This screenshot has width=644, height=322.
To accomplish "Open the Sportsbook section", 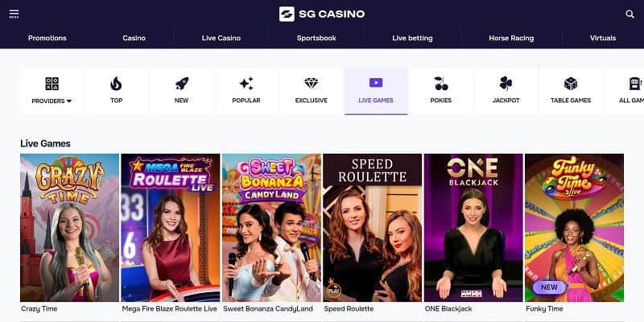I will pyautogui.click(x=316, y=38).
